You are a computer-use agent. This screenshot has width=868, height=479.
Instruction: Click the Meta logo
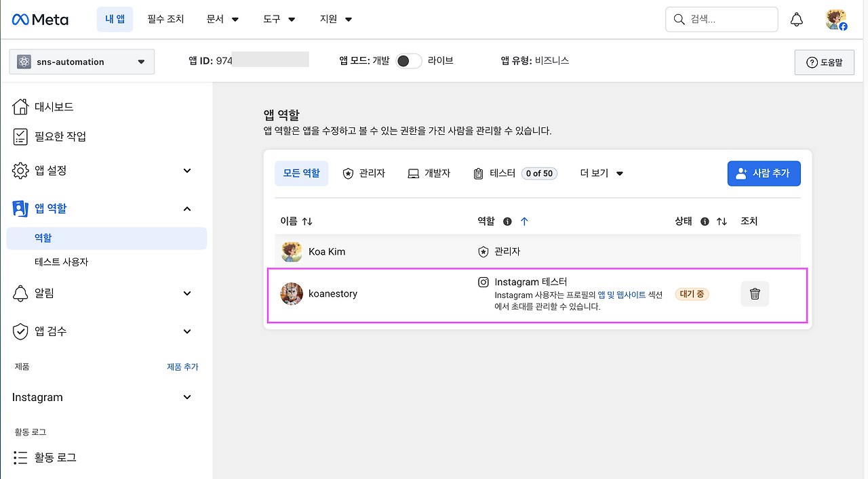(x=40, y=20)
